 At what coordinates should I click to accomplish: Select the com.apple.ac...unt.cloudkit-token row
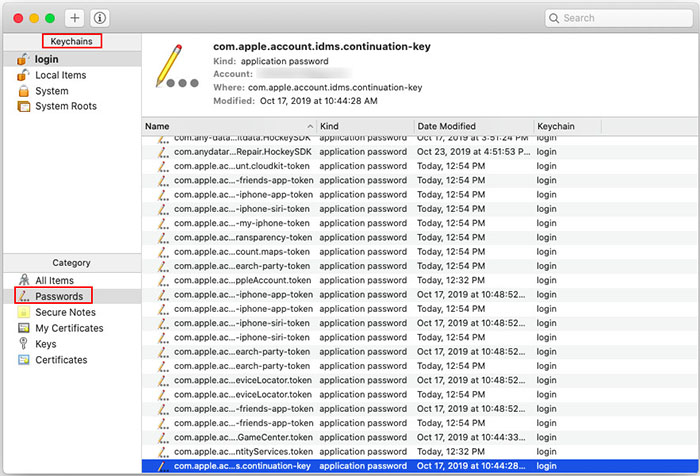[x=420, y=166]
